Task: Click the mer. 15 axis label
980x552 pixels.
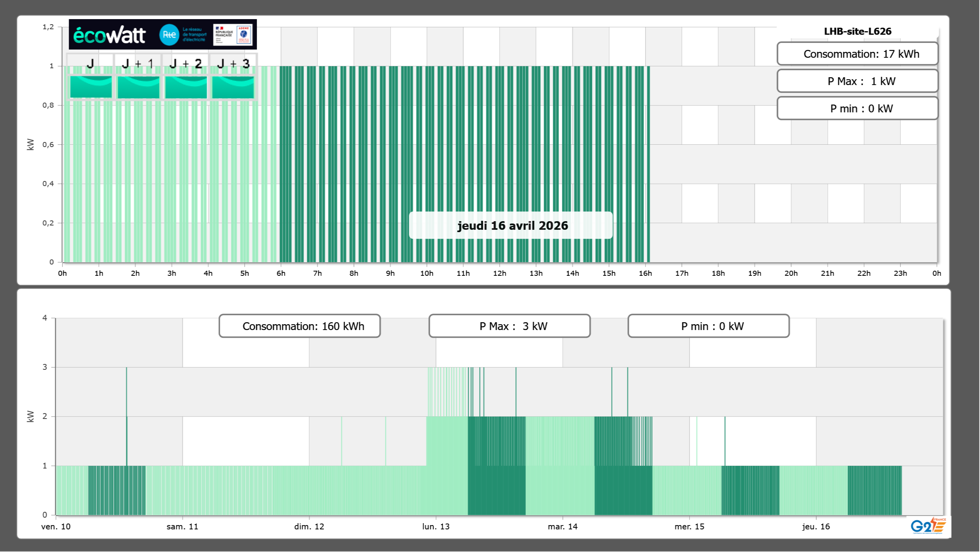Action: point(689,527)
